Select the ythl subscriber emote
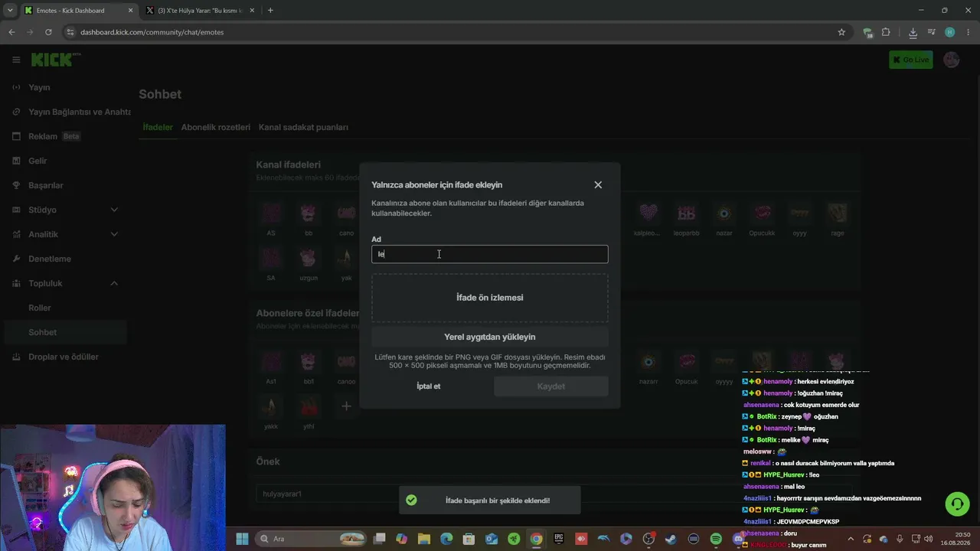 [309, 406]
